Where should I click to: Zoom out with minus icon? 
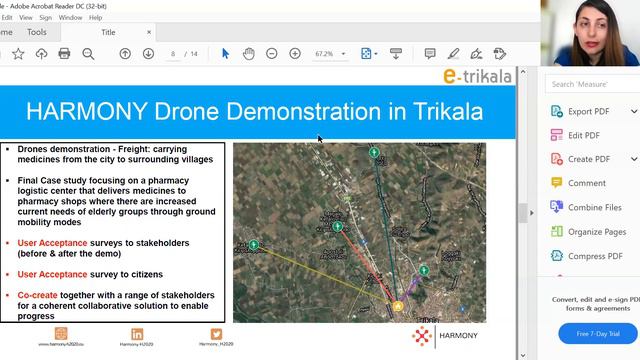[x=271, y=53]
